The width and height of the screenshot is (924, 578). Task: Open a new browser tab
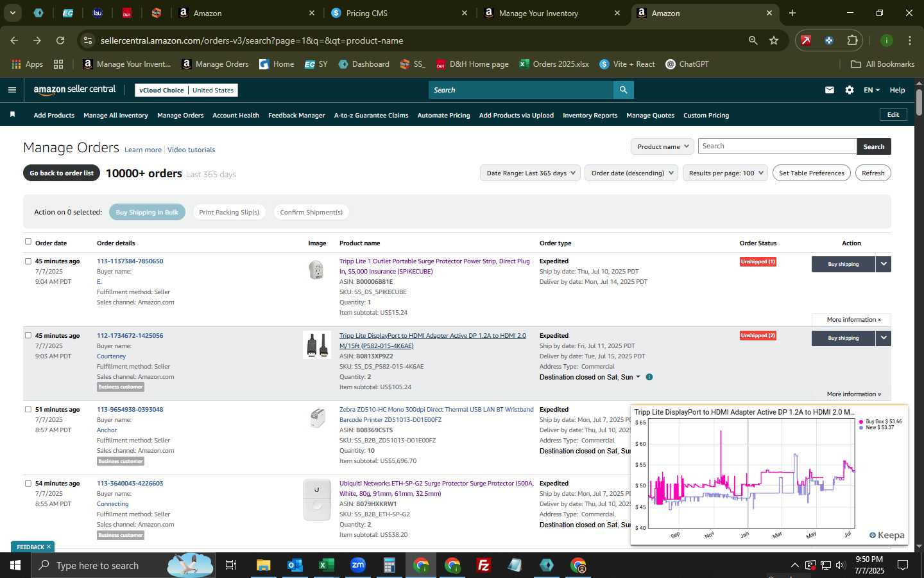(792, 13)
